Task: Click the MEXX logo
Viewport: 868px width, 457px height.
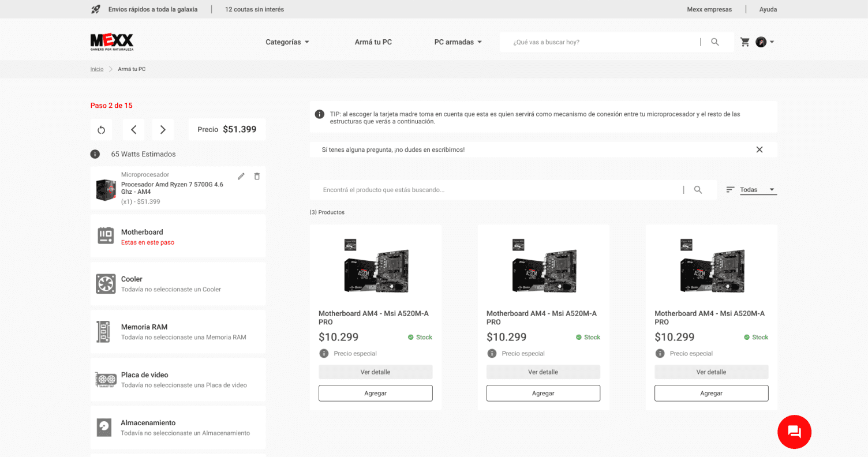Action: coord(112,42)
